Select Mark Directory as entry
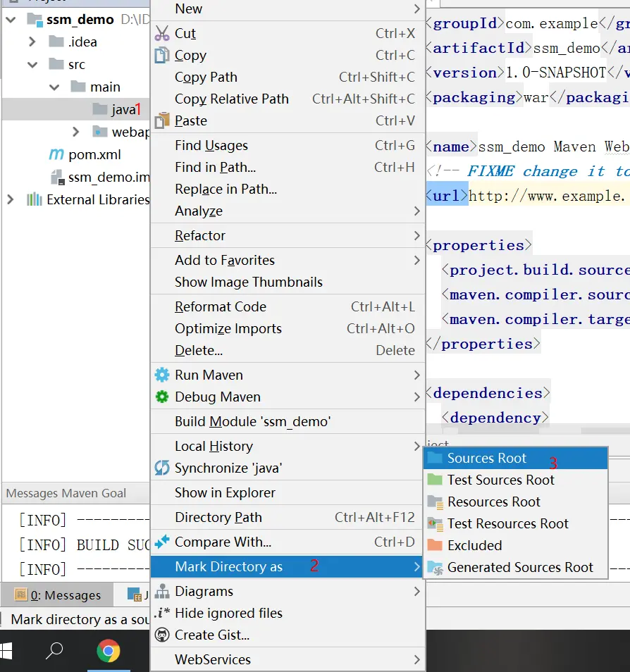The width and height of the screenshot is (630, 672). pos(288,566)
